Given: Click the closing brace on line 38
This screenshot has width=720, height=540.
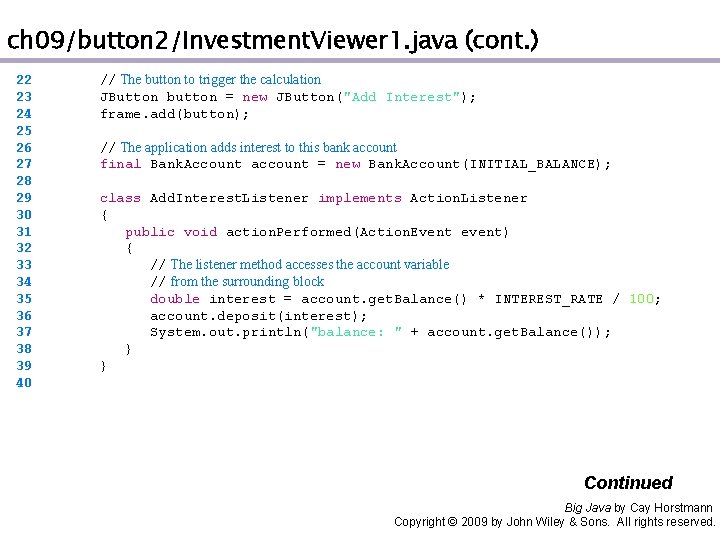Looking at the screenshot, I should coord(129,349).
